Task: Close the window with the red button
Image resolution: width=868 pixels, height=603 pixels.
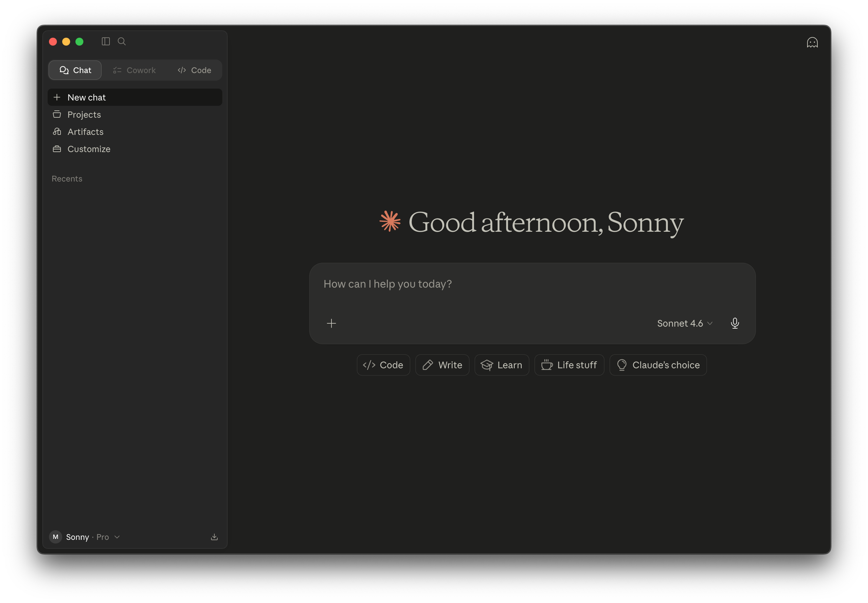Action: pos(53,42)
